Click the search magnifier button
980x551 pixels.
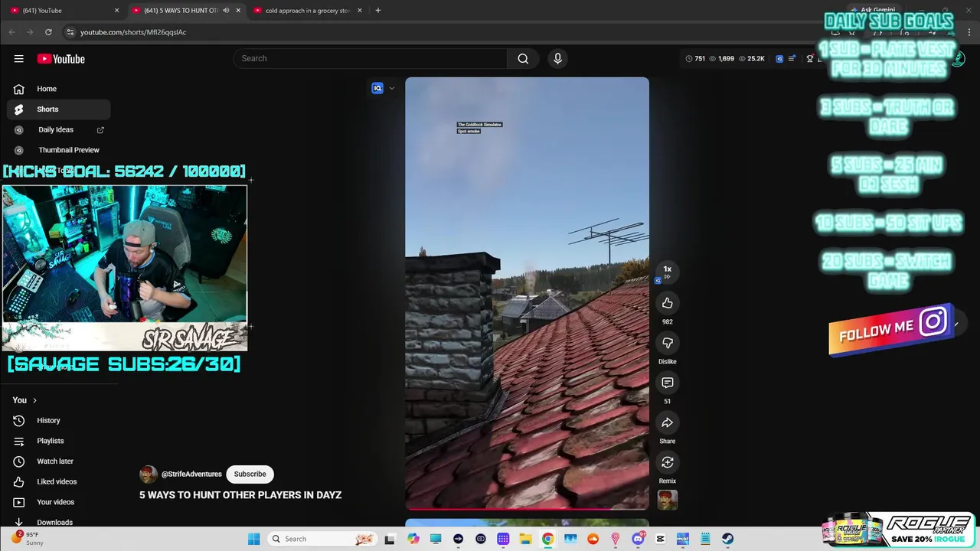pos(523,58)
